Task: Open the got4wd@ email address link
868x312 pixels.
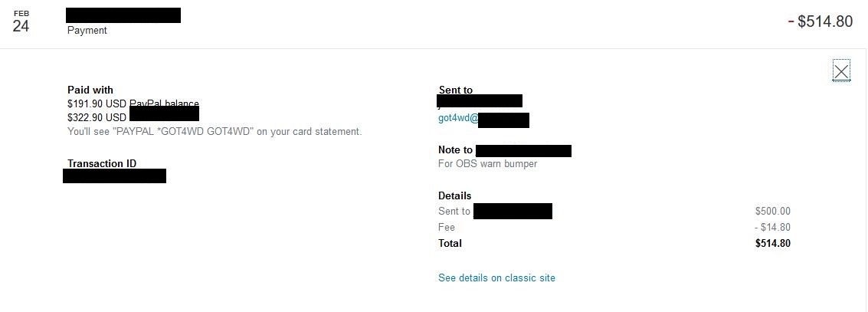Action: pos(483,118)
